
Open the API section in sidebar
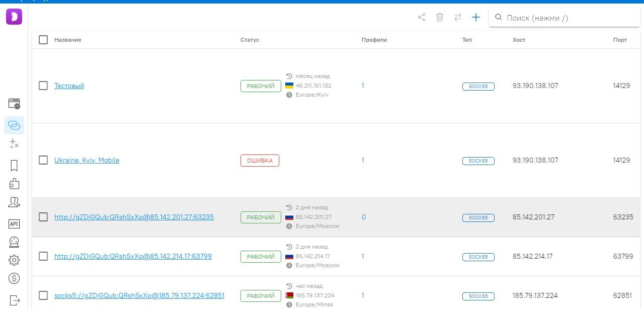click(14, 224)
